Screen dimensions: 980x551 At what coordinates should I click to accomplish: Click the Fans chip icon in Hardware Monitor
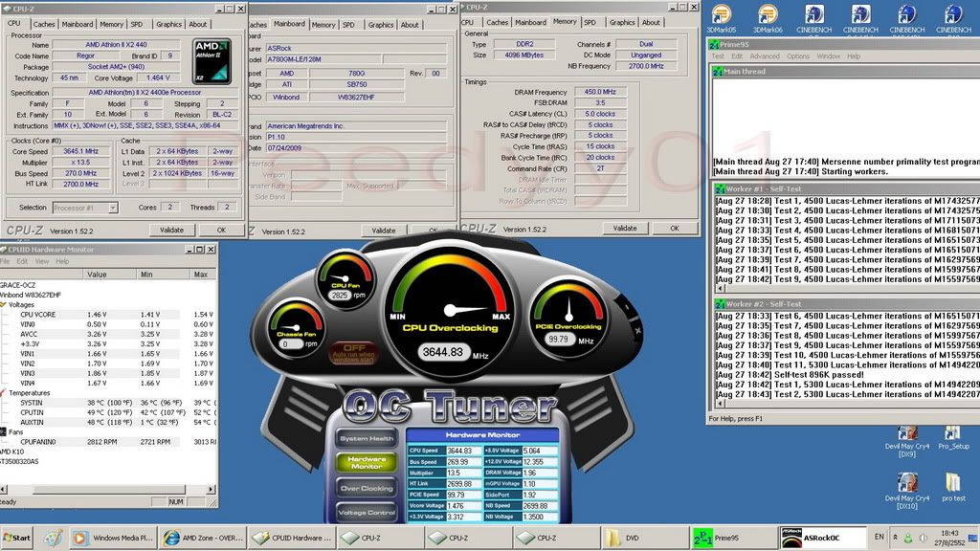coord(3,431)
